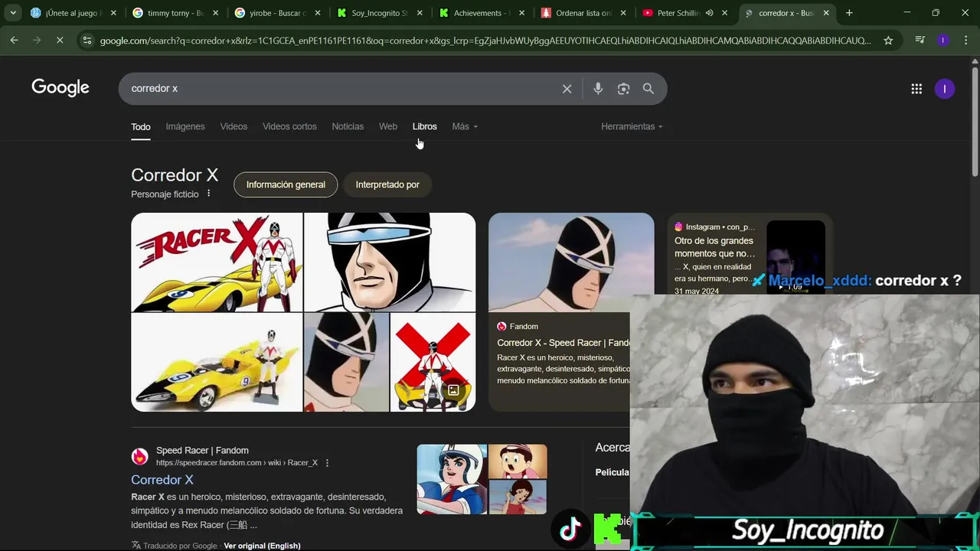Viewport: 980px width, 551px height.
Task: Open result options for speedracer.fandom.com
Action: coord(328,463)
